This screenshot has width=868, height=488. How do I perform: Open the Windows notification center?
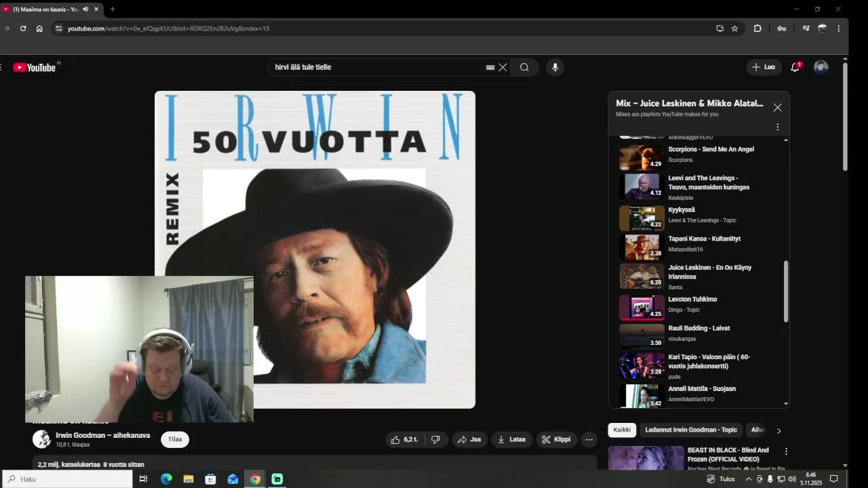(834, 479)
